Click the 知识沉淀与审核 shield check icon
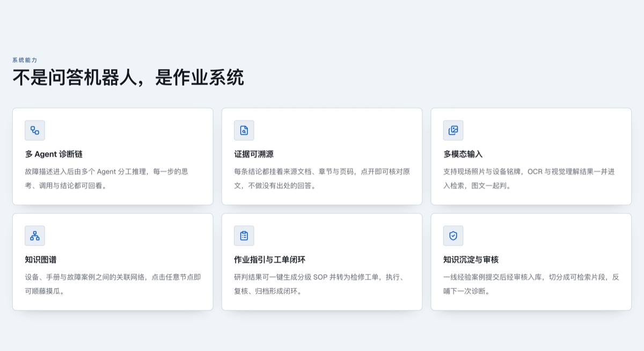 (453, 236)
